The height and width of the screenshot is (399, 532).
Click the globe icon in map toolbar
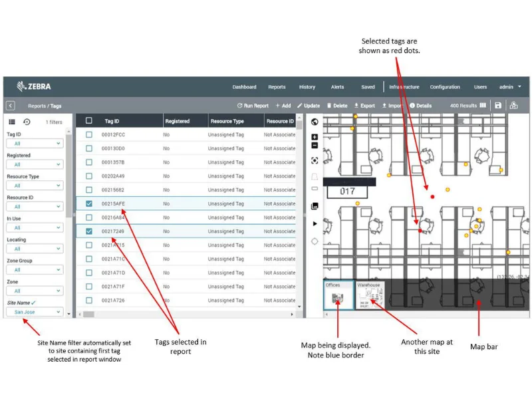(x=315, y=122)
